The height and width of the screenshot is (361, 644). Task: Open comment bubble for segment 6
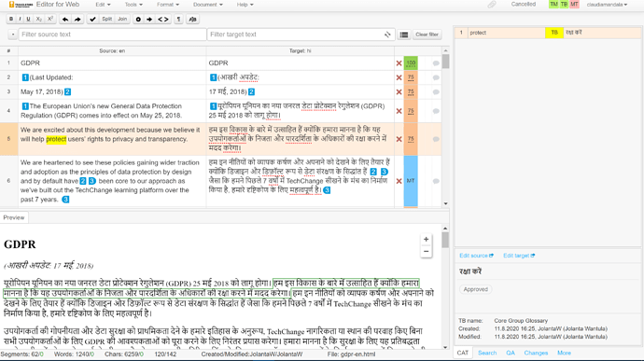tap(436, 181)
